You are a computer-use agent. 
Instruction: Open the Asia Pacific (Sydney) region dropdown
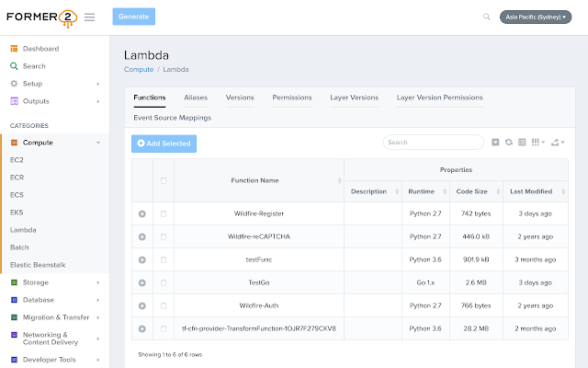(x=536, y=17)
